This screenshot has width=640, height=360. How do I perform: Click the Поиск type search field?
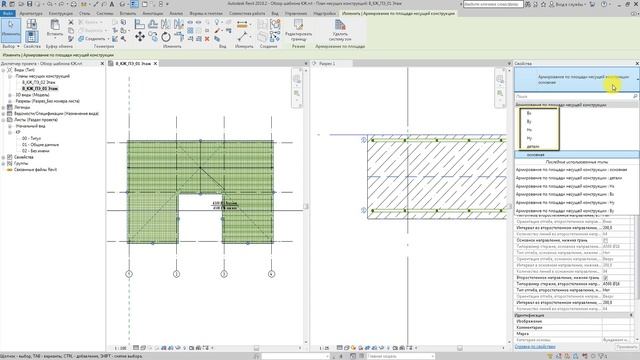[x=576, y=96]
